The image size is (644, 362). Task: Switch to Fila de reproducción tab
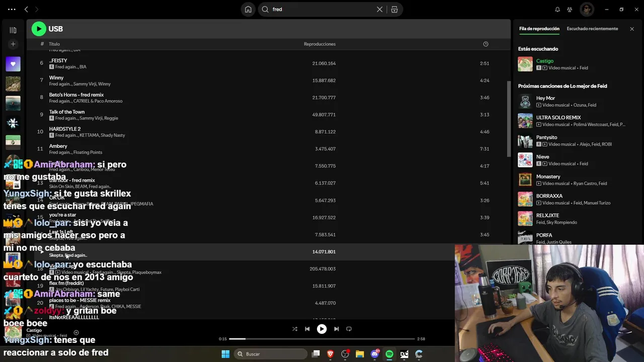coord(539,29)
